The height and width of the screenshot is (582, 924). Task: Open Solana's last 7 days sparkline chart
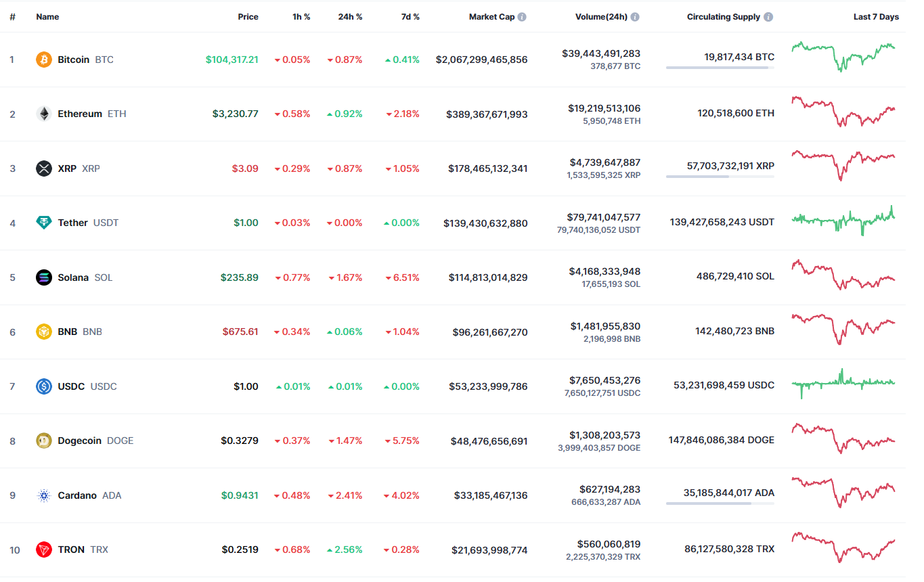tap(843, 275)
